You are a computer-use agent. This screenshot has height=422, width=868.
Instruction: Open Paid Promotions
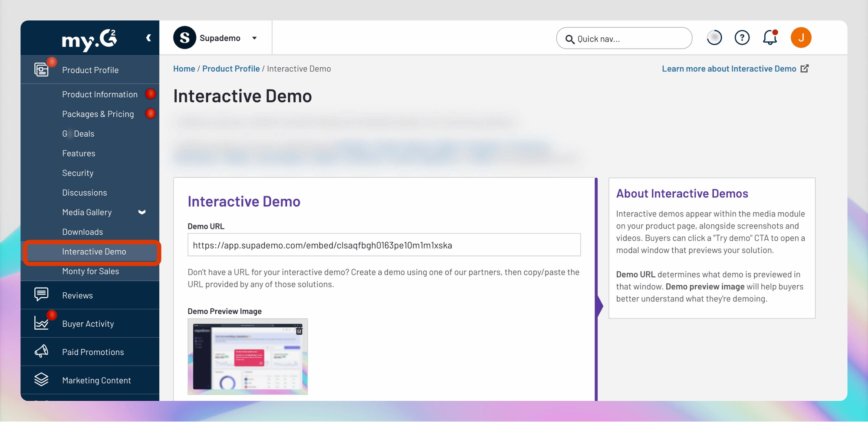[93, 352]
